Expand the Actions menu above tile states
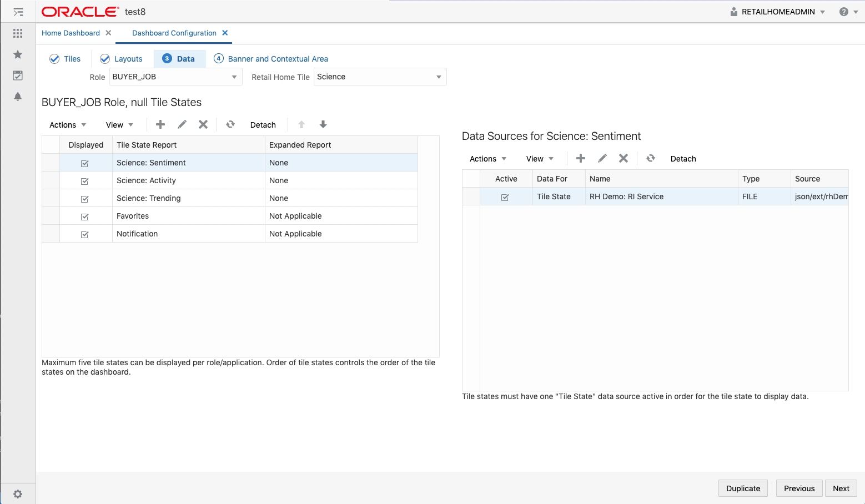 click(x=66, y=124)
